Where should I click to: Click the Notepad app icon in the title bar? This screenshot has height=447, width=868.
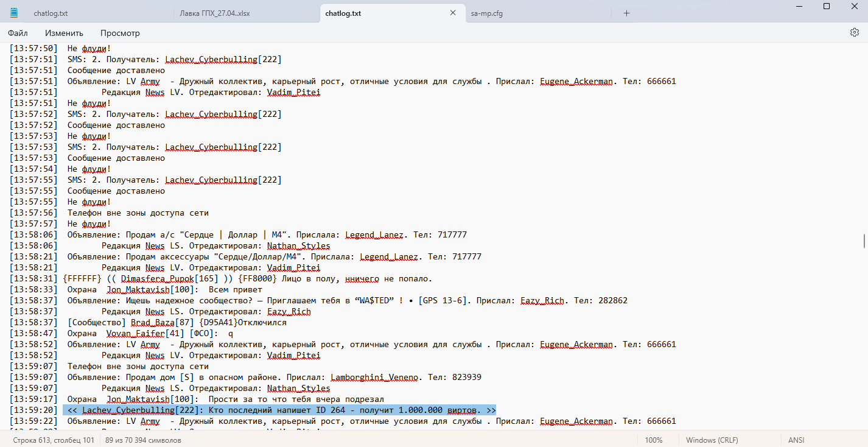(x=14, y=13)
